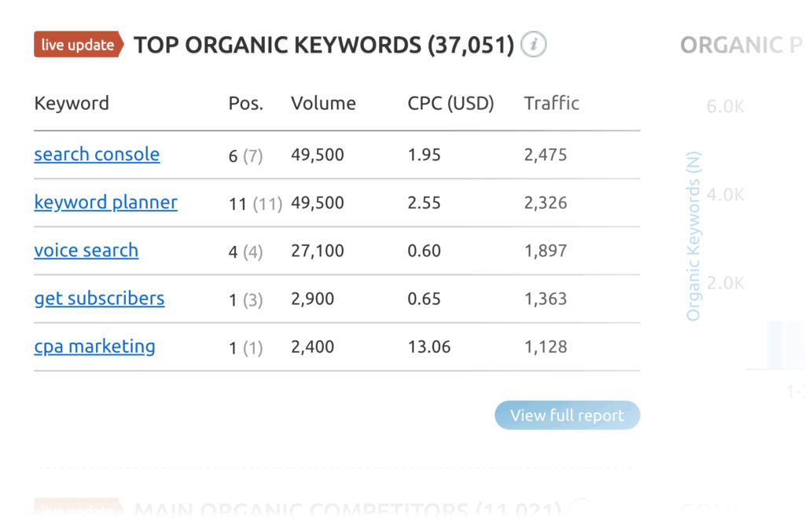Viewport: 805px width, 532px height.
Task: Sort the table by Traffic column
Action: pos(551,103)
